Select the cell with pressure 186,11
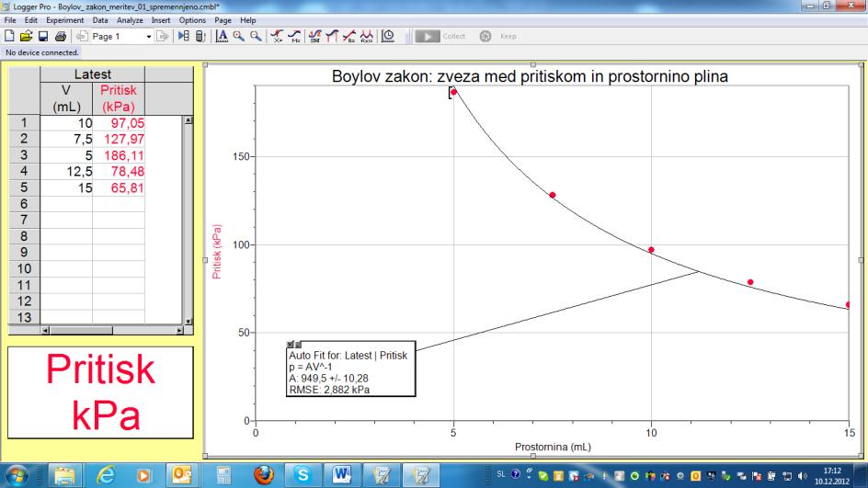This screenshot has width=868, height=488. pos(119,155)
